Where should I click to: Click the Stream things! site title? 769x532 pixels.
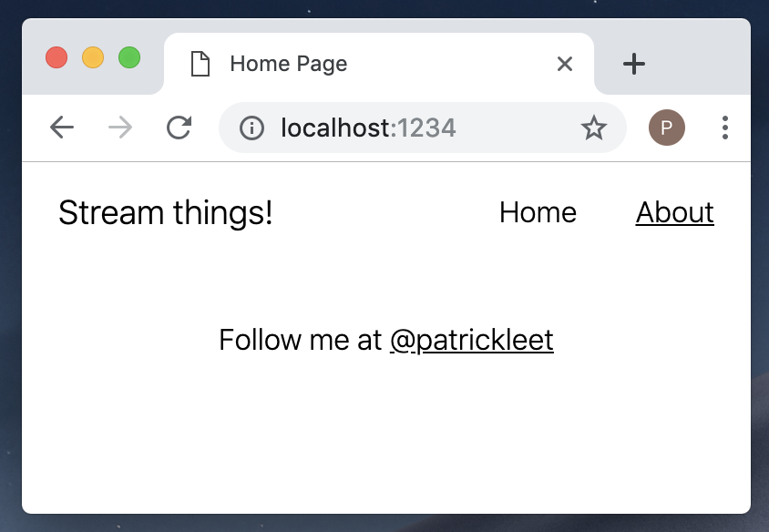(x=166, y=213)
